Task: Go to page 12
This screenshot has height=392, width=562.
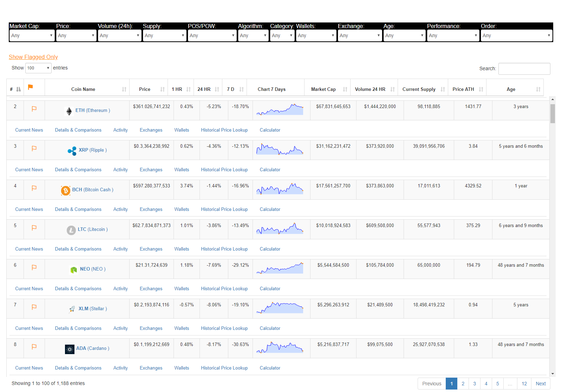Action: coord(524,384)
